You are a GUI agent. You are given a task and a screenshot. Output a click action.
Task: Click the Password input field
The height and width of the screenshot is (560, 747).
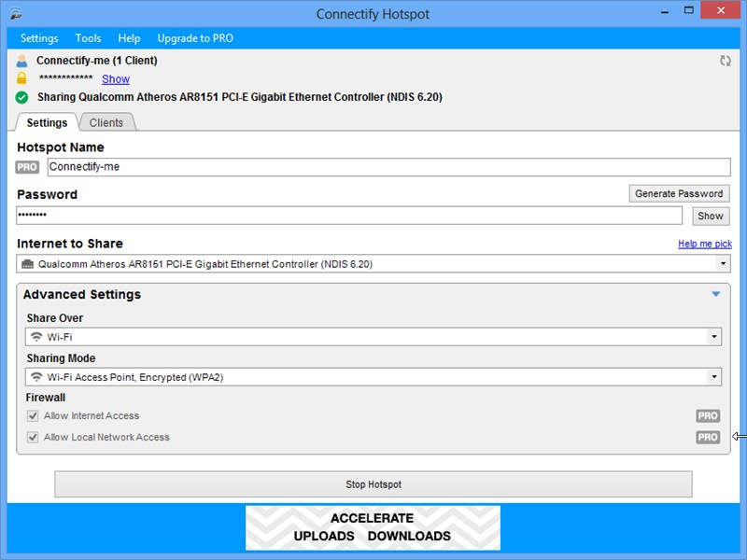[x=349, y=216]
